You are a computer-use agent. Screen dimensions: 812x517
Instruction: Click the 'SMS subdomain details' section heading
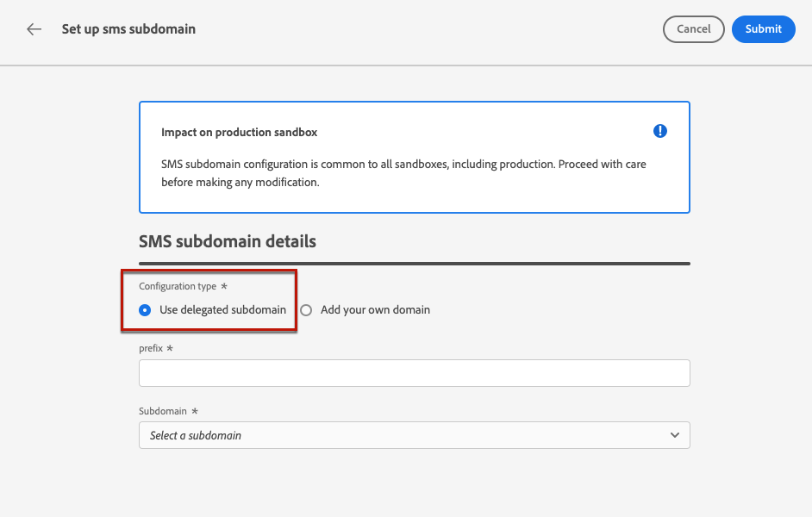pos(228,242)
